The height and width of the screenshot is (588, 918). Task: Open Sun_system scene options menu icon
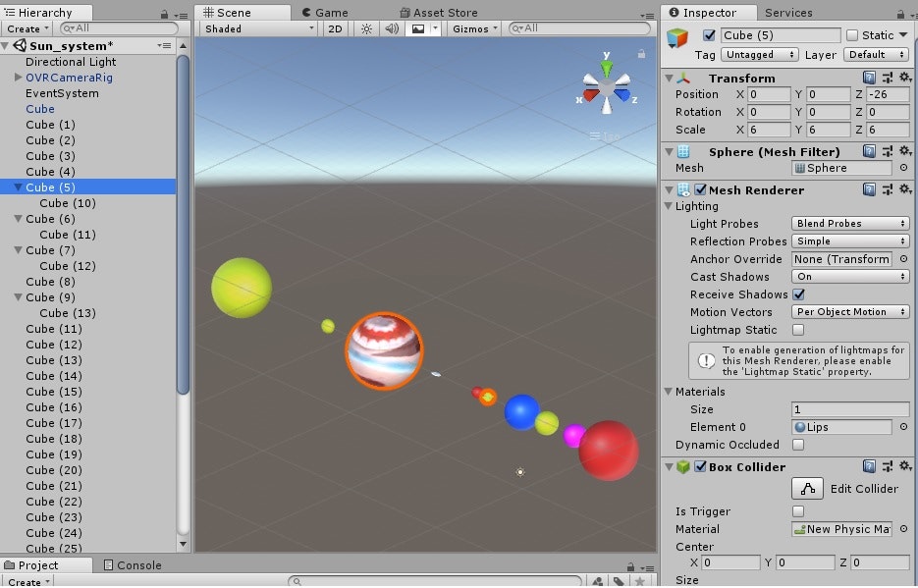pyautogui.click(x=165, y=45)
